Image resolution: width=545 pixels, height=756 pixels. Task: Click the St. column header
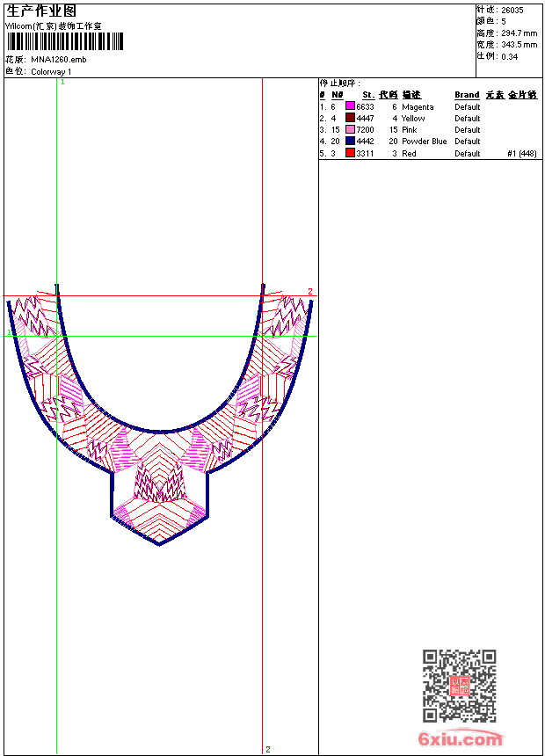(x=368, y=95)
